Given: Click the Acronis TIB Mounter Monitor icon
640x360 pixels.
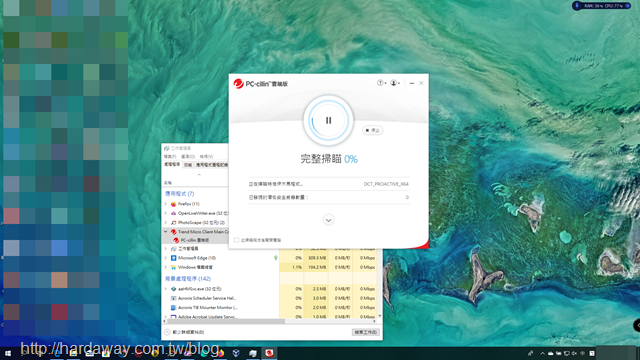Looking at the screenshot, I should tap(173, 307).
